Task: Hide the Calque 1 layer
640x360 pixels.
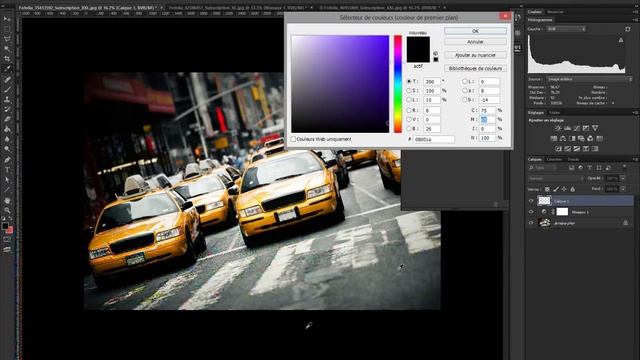Action: pos(531,201)
